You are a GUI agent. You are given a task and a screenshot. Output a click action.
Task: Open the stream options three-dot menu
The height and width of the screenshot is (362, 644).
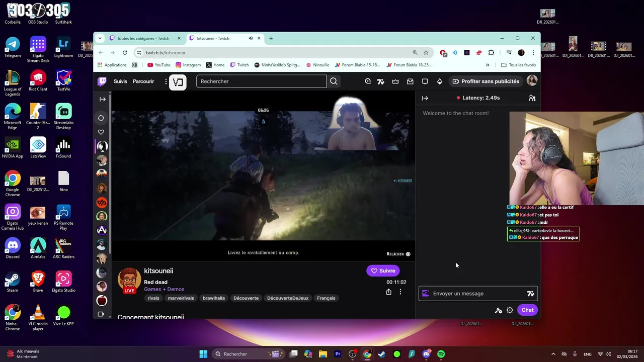point(400,292)
